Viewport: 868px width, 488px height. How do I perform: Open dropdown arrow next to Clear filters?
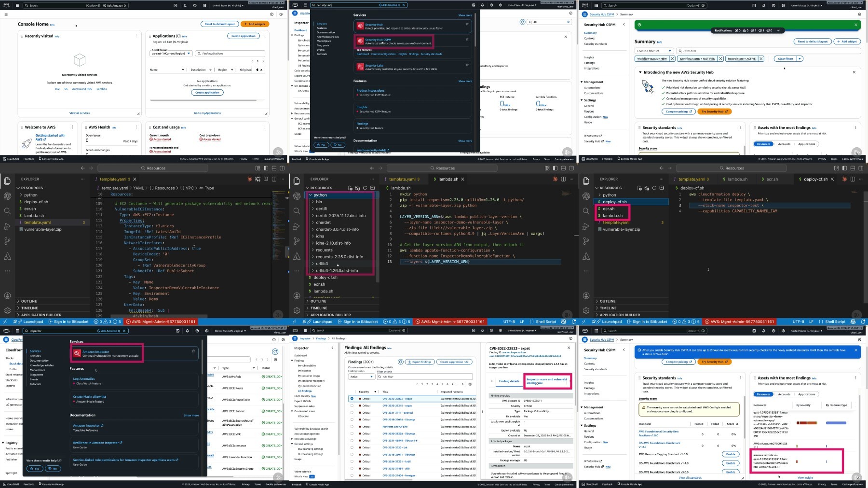pos(800,58)
